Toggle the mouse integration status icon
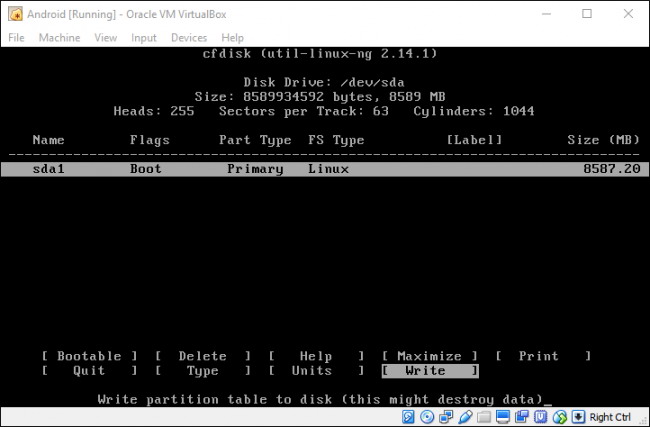 pos(559,417)
